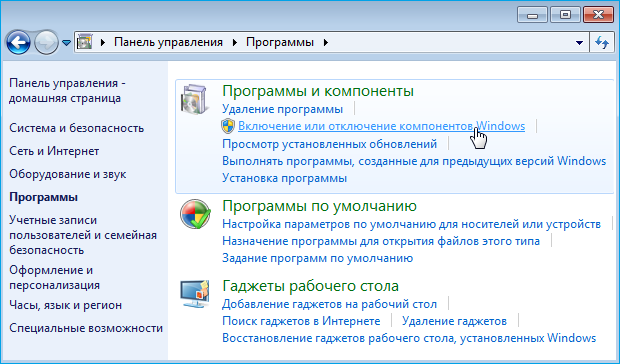Refresh the page with refresh icon
The image size is (620, 364).
click(602, 42)
